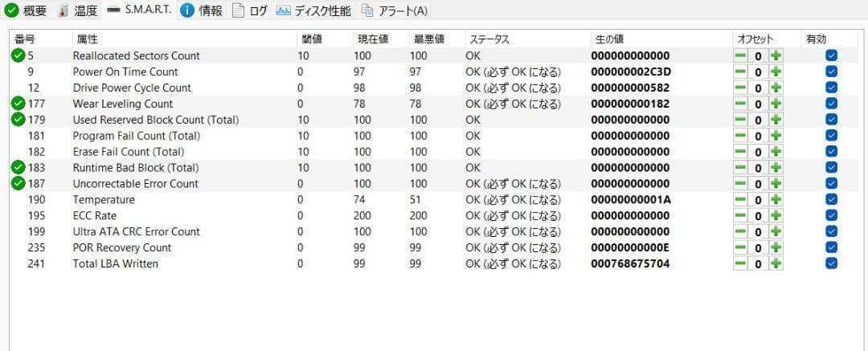
Task: Increase offset for Used Reserved Block Count
Action: click(776, 120)
